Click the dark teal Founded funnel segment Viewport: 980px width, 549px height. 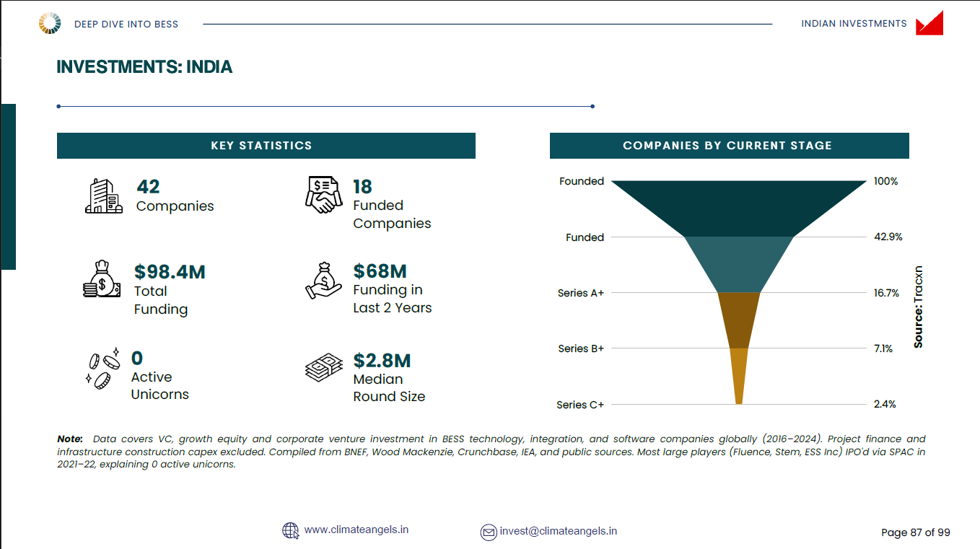[x=738, y=208]
